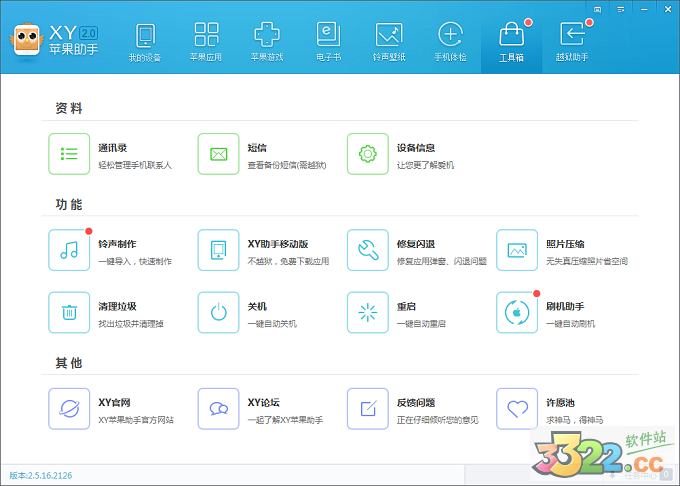Open 铃声壁纸 ringtone wallpaper tab

click(x=389, y=42)
